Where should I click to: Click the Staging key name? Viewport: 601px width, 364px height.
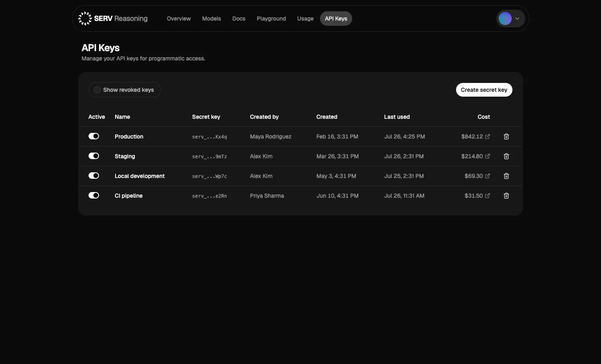(125, 156)
